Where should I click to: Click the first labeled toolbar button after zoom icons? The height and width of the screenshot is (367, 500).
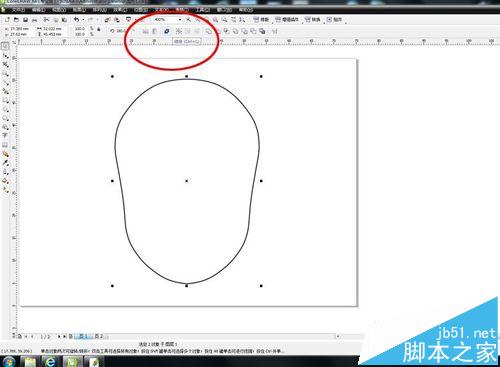click(x=261, y=20)
